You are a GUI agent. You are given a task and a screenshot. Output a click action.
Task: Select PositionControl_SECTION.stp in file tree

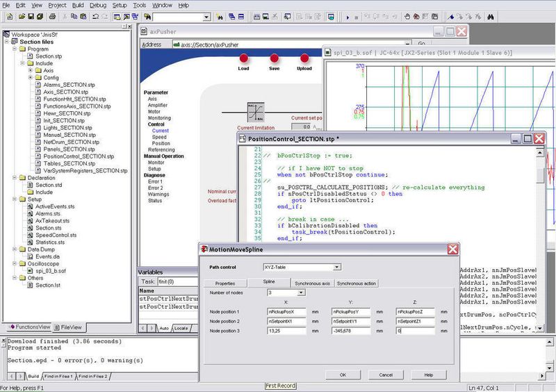click(x=79, y=156)
